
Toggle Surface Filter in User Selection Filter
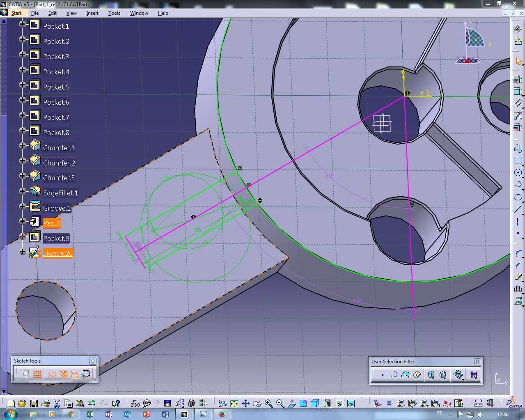coord(405,375)
